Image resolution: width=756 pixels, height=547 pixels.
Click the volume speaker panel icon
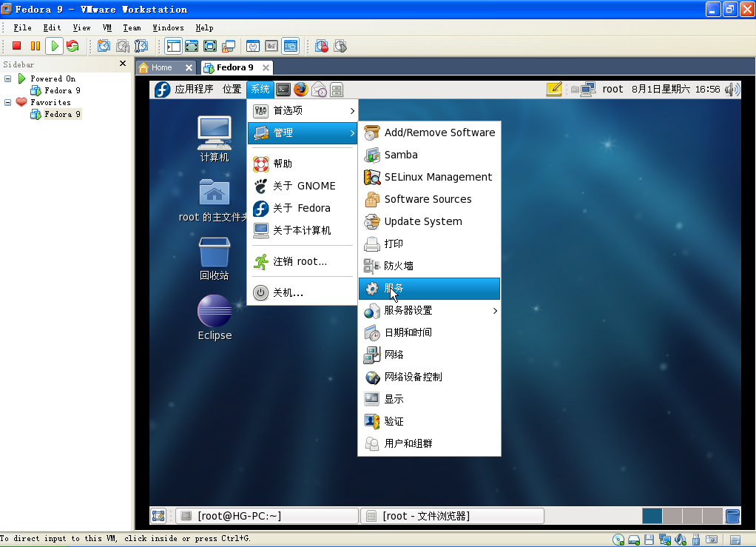pos(732,90)
